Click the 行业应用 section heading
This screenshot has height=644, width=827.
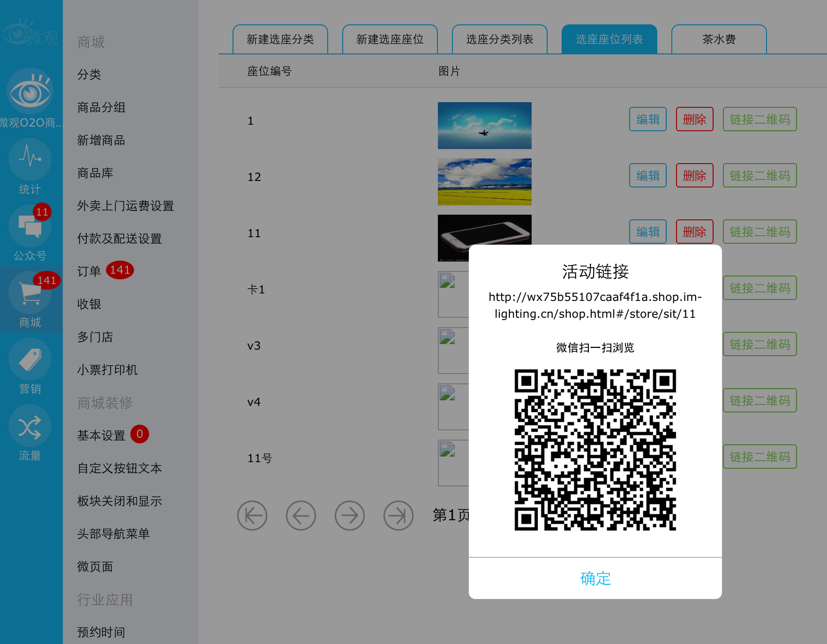point(105,599)
